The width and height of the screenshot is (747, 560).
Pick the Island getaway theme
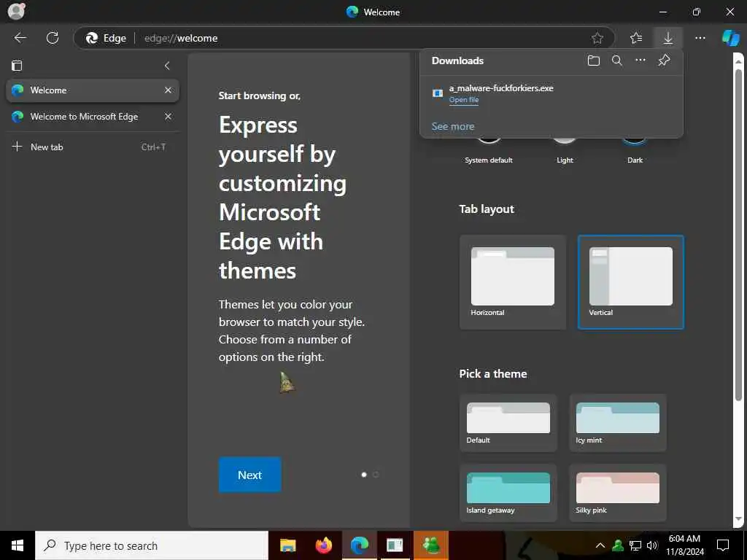(508, 493)
